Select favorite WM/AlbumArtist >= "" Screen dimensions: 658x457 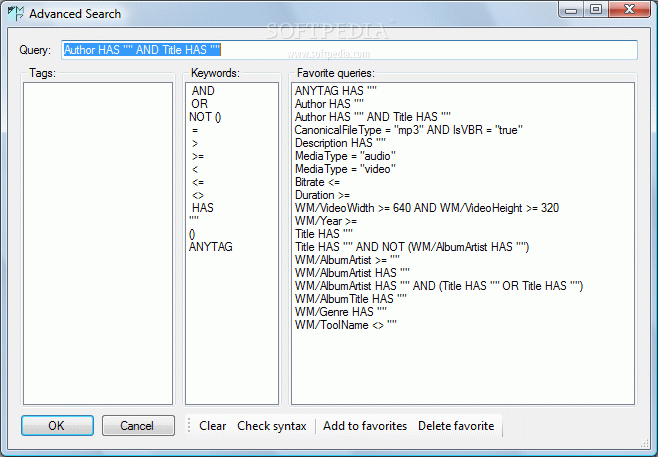tap(347, 260)
